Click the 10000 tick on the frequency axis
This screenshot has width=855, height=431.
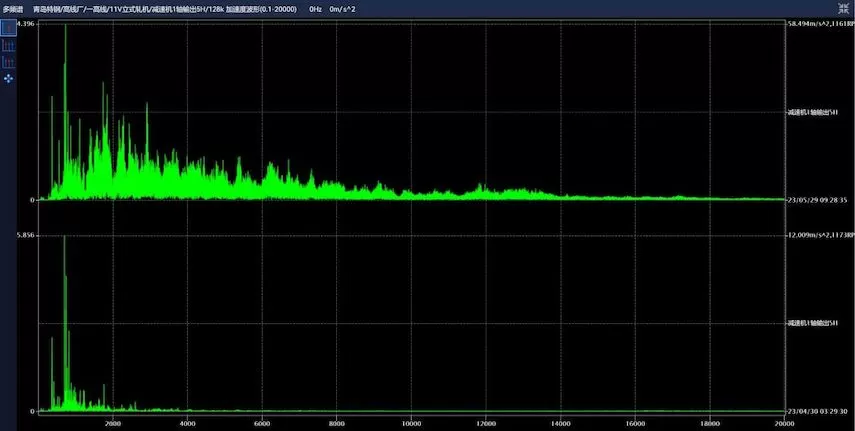[x=411, y=422]
